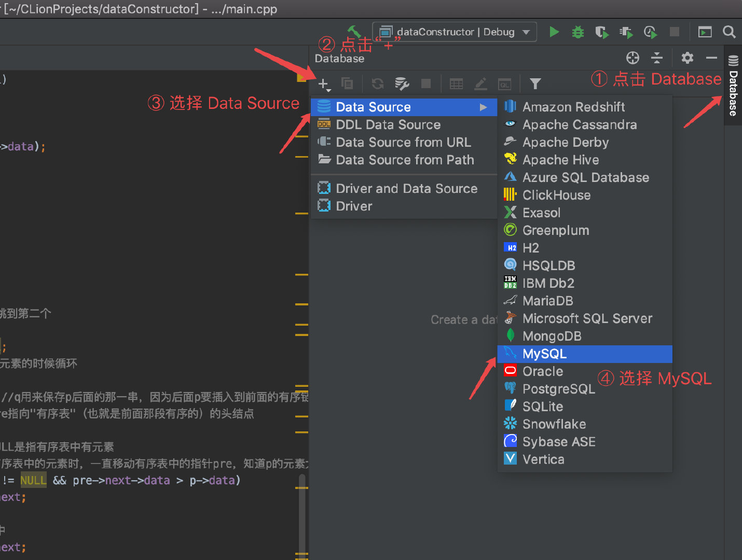The width and height of the screenshot is (742, 560).
Task: Select Vertica
Action: tap(585, 460)
